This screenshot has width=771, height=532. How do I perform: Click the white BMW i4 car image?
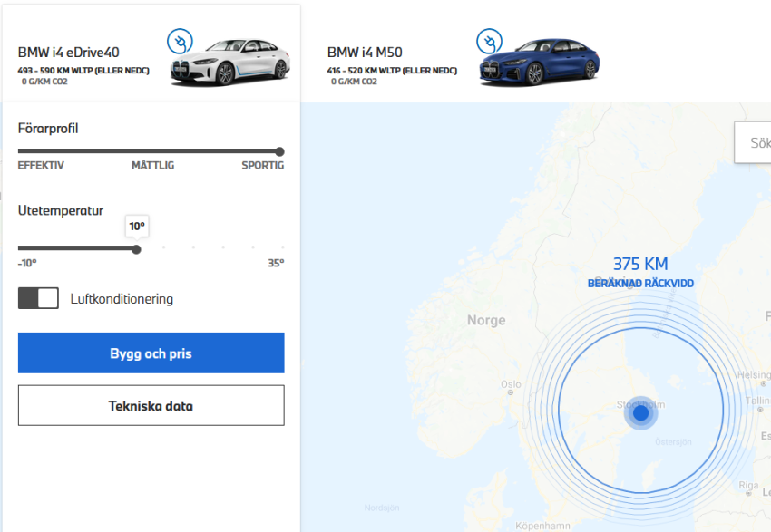(x=230, y=63)
